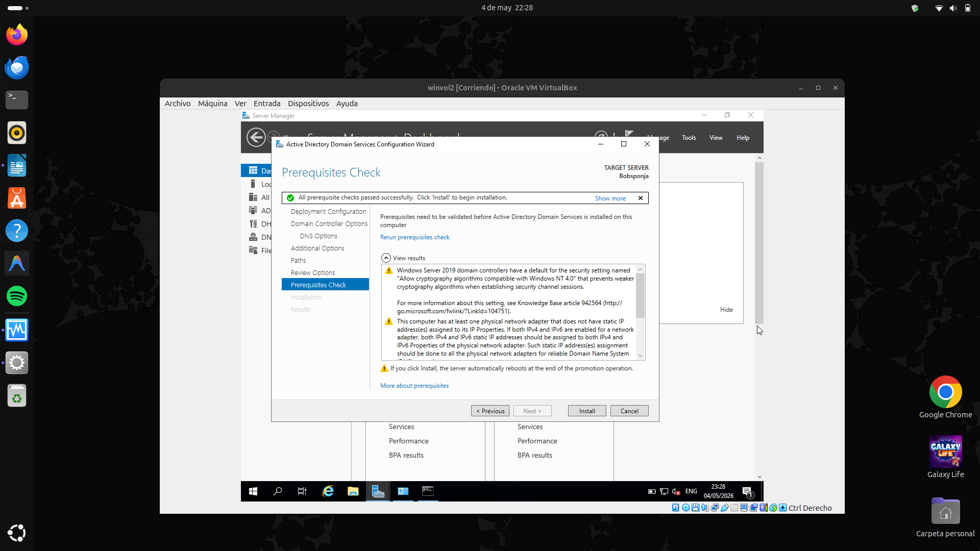Select Server Manager taskbar icon
980x551 pixels.
tap(378, 491)
